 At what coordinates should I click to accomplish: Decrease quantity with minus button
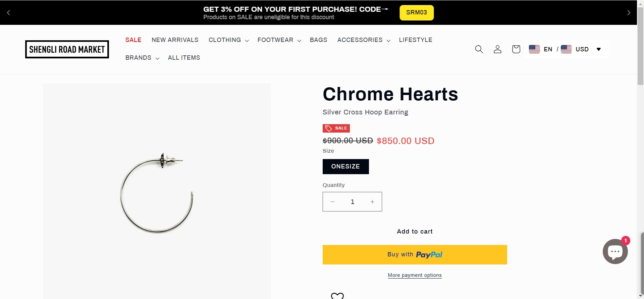(332, 202)
